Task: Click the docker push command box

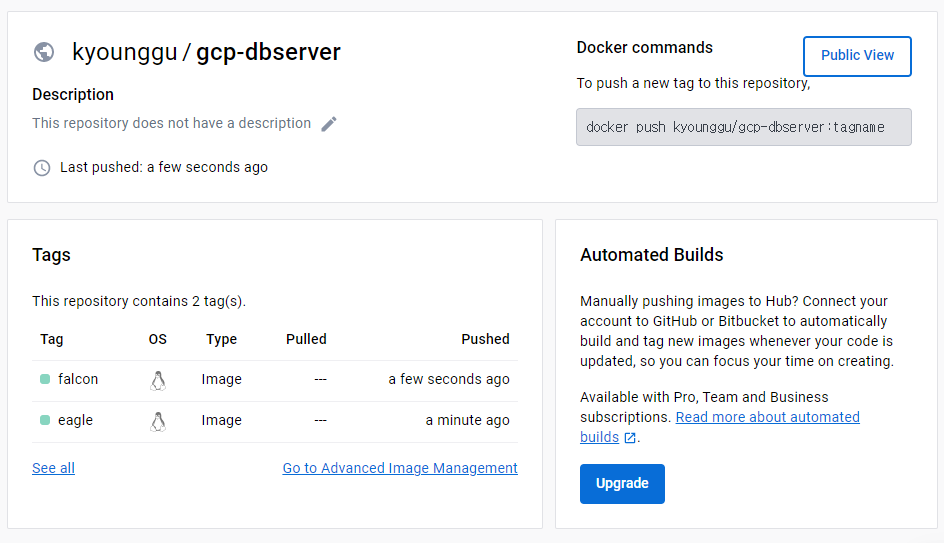Action: (744, 127)
